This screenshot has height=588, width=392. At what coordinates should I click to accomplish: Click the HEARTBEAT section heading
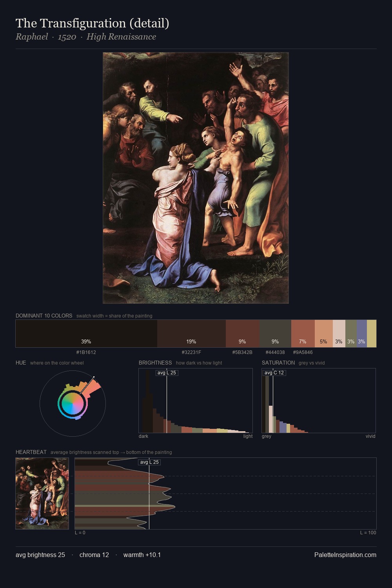31,452
